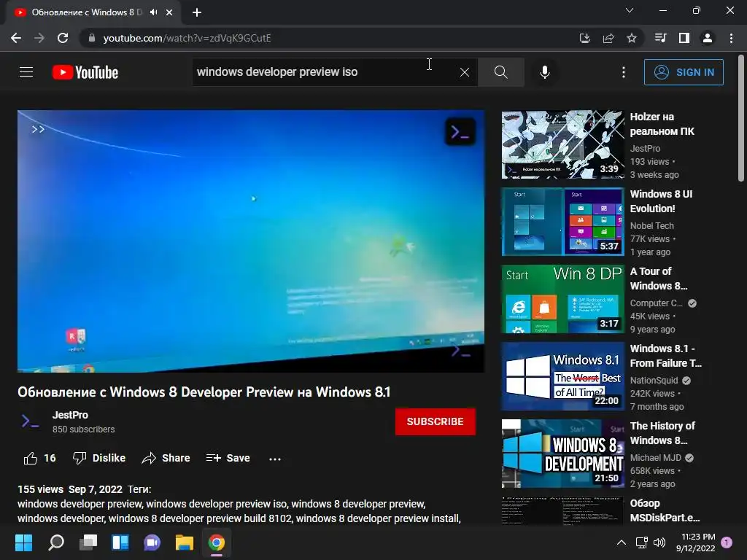Click the "155 views" text

pyautogui.click(x=41, y=489)
